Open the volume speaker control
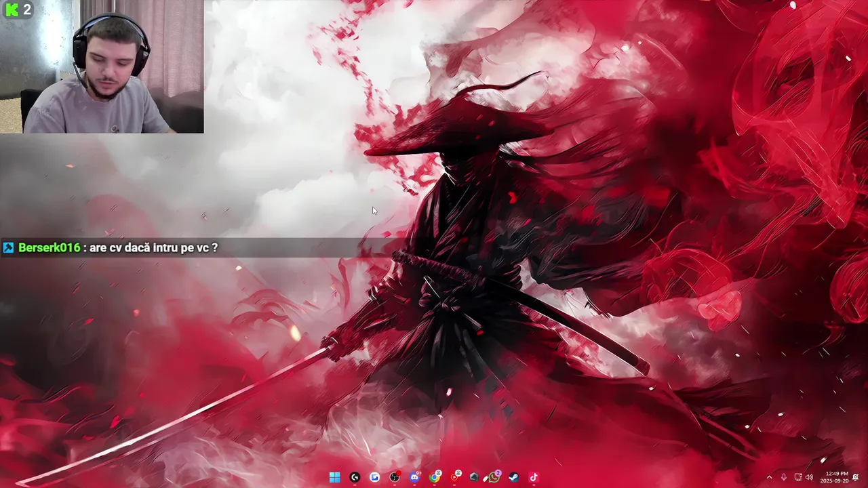Image resolution: width=868 pixels, height=488 pixels. click(x=809, y=477)
